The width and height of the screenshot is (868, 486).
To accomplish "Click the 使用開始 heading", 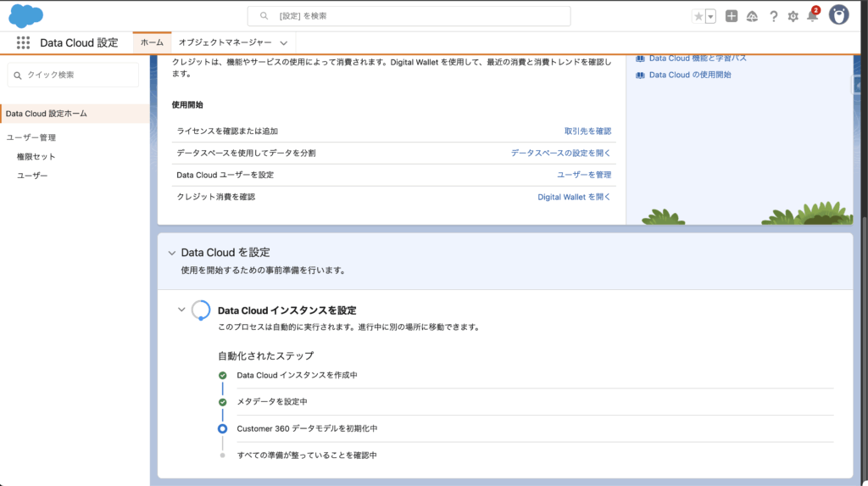I will tap(187, 104).
